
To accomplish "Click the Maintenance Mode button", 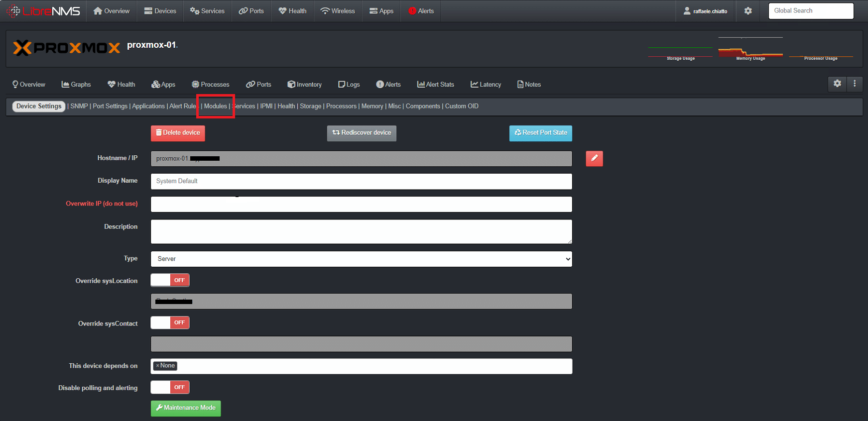I will tap(186, 408).
